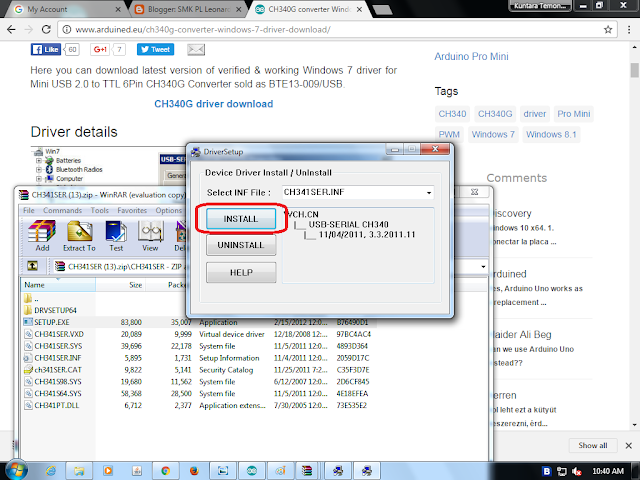Screen dimensions: 640x480
Task: Select the CH341PT.DLL file
Action: click(x=52, y=405)
